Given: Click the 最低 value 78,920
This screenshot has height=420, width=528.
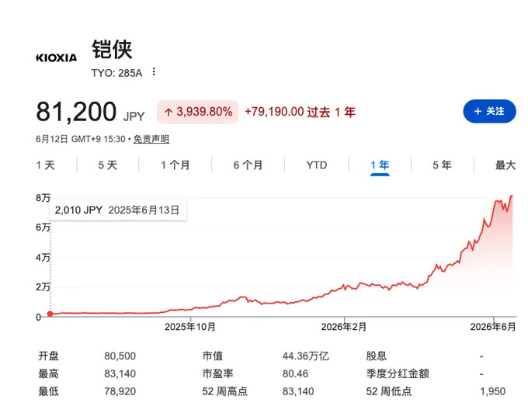Looking at the screenshot, I should 120,391.
